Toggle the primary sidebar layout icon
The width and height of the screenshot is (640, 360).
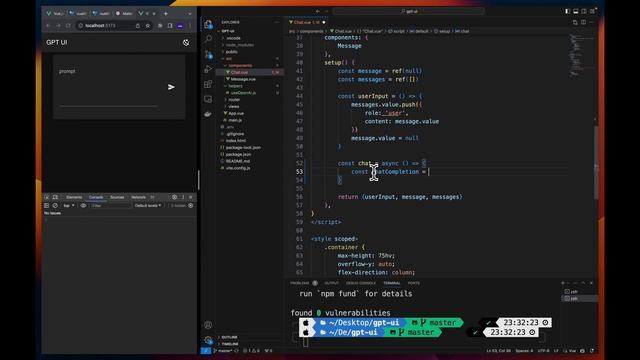(x=567, y=11)
